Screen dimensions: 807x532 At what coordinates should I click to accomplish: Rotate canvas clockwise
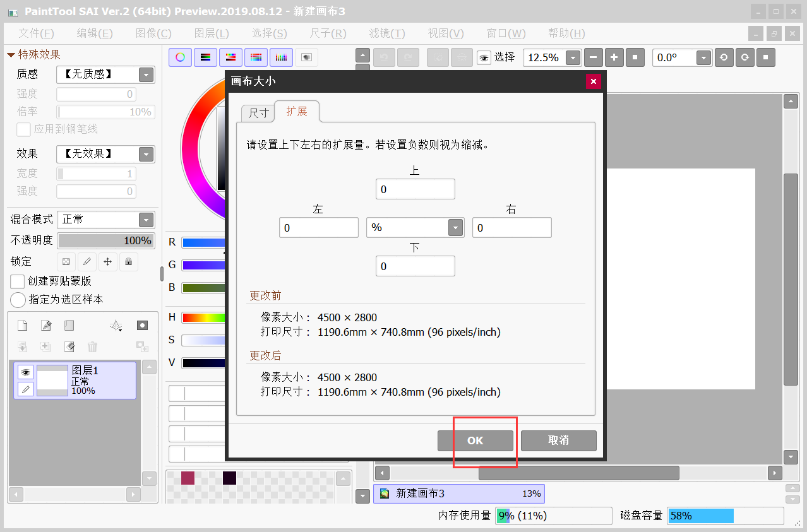[745, 57]
